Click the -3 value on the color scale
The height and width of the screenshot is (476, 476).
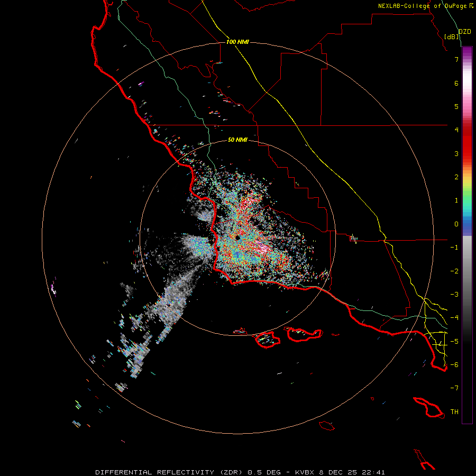click(x=454, y=295)
